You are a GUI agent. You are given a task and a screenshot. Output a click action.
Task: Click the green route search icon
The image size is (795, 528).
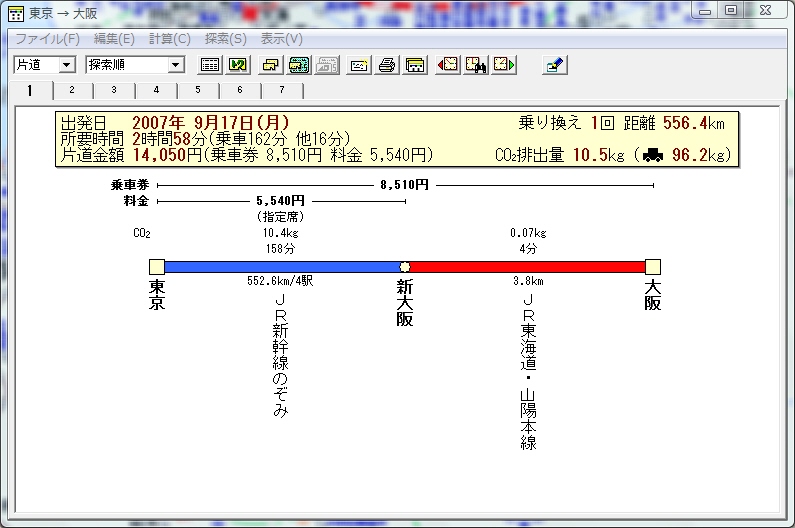pyautogui.click(x=238, y=65)
